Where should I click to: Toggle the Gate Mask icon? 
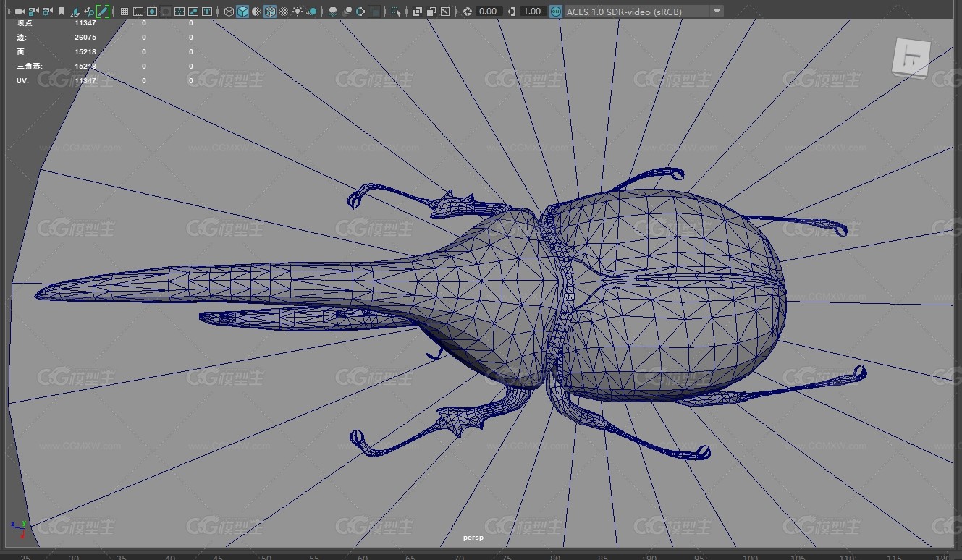click(x=166, y=12)
